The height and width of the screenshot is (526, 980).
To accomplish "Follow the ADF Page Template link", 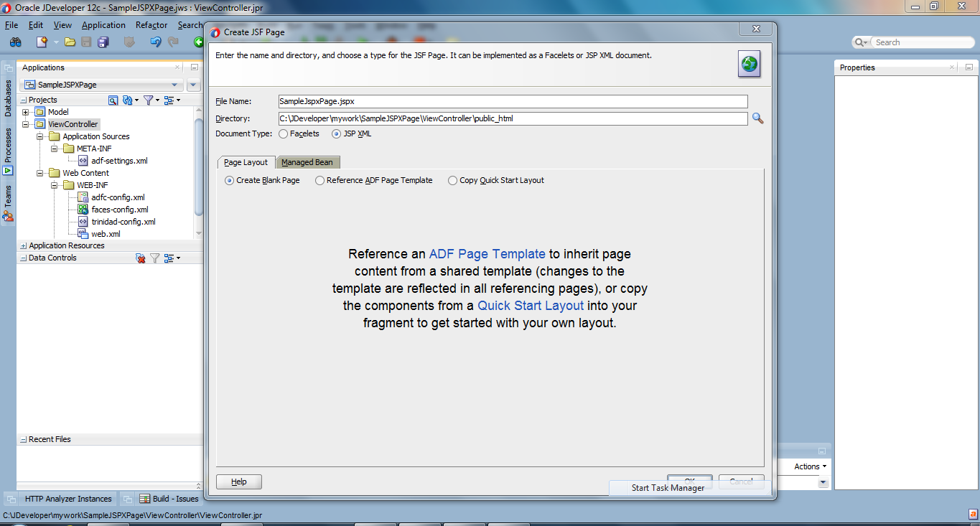I will [x=485, y=253].
